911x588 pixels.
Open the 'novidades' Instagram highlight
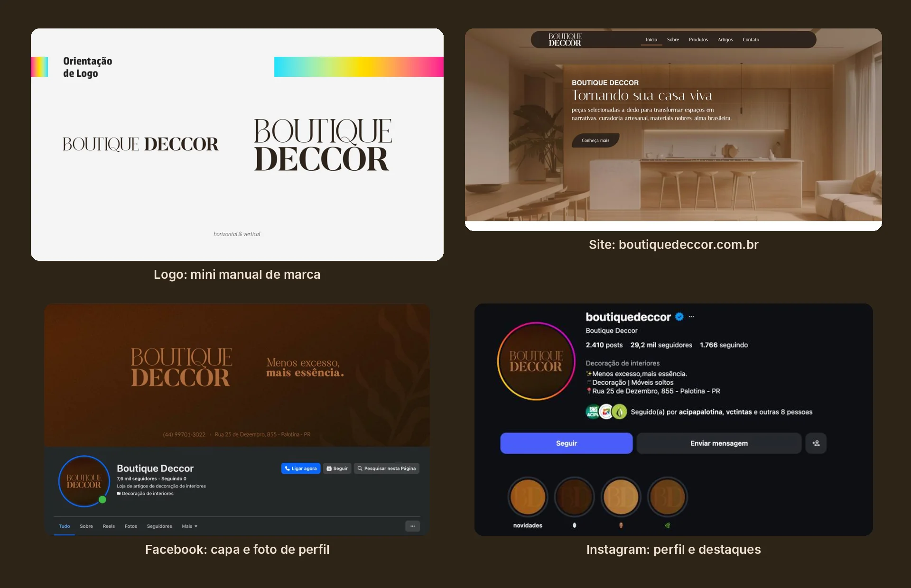click(528, 497)
